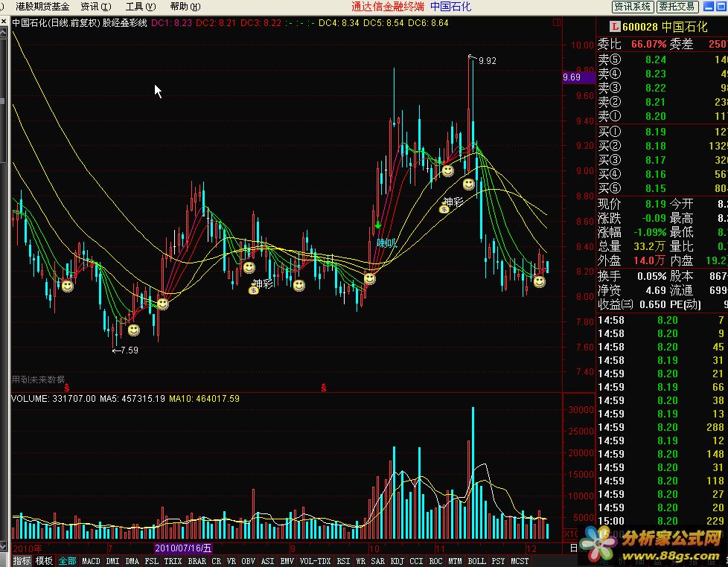Click the 9.92 high price label
The image size is (728, 567).
click(x=487, y=61)
